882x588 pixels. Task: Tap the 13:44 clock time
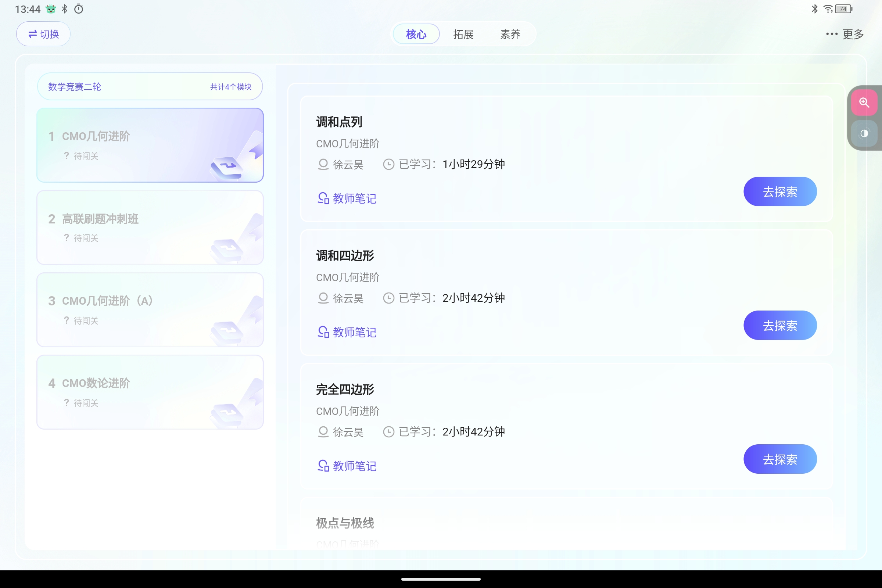28,10
